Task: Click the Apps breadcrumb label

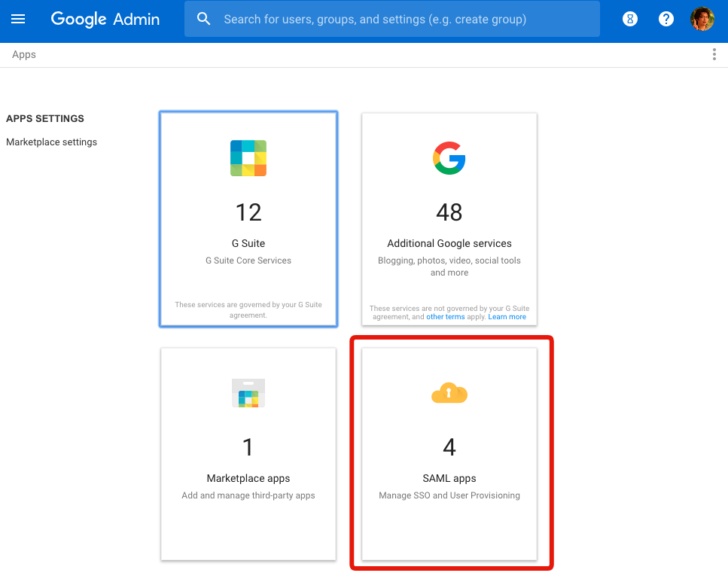Action: click(x=23, y=54)
